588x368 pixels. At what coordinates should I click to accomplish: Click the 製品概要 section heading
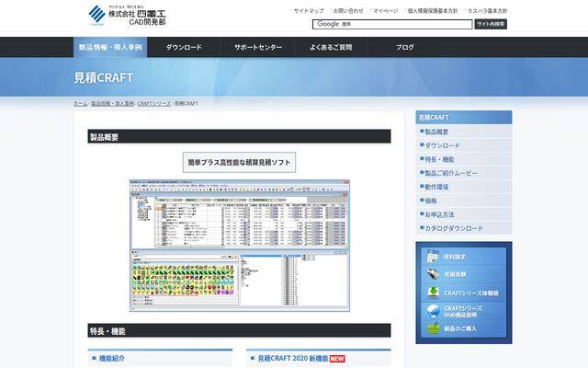[239, 137]
